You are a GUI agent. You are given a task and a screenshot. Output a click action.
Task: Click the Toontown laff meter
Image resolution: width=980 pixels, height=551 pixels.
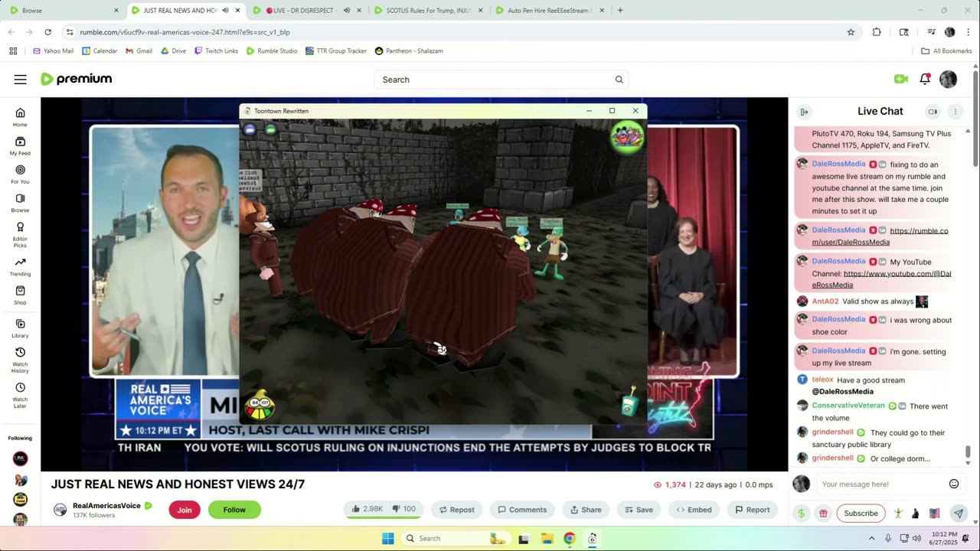(x=260, y=405)
